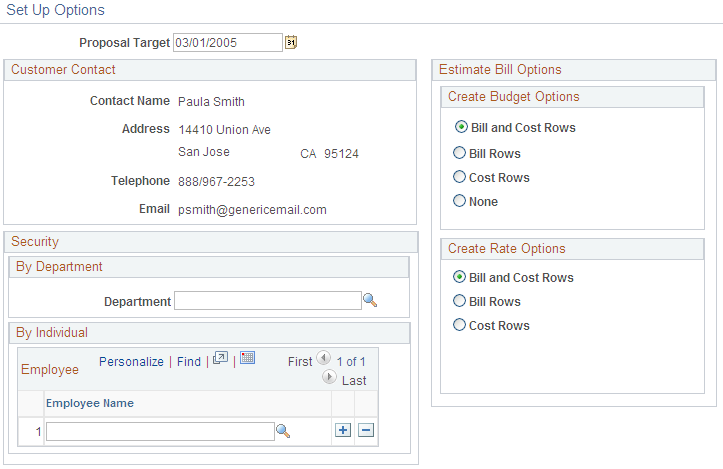Click the Last link in Employee grid
The height and width of the screenshot is (469, 723).
354,380
